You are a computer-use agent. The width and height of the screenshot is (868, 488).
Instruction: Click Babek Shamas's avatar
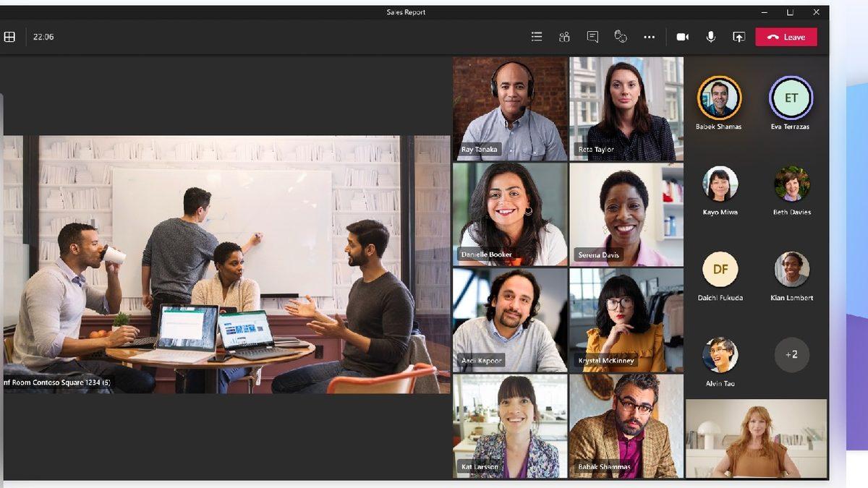[x=719, y=98]
